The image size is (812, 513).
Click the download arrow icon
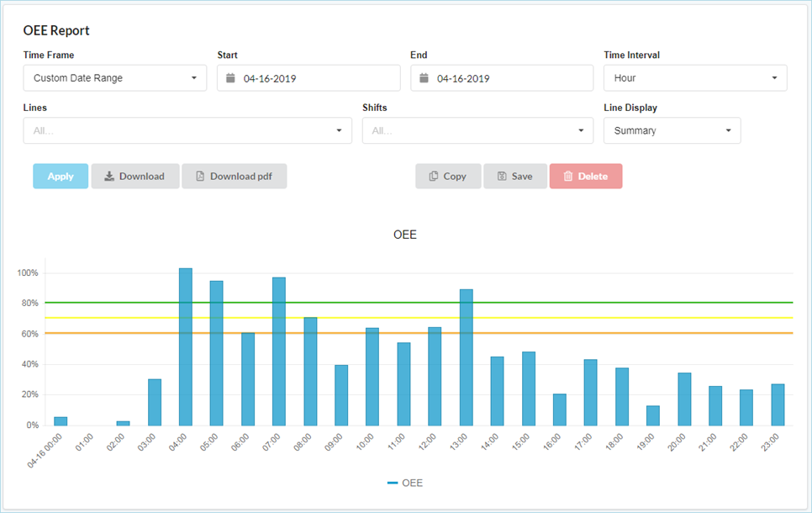[108, 177]
